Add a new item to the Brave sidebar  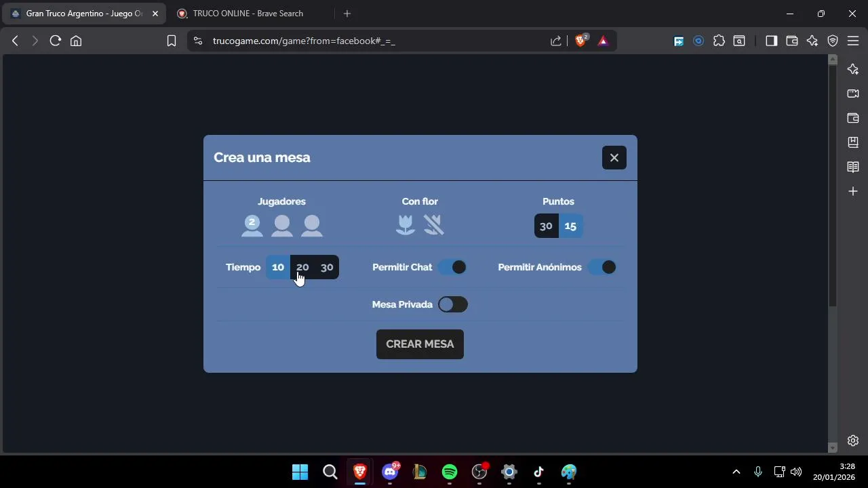[x=853, y=191]
